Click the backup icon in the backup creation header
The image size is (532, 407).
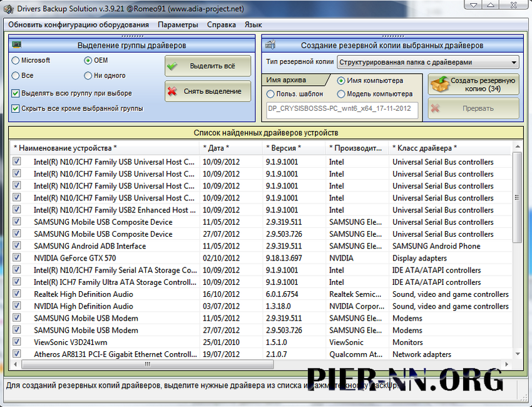coord(270,44)
